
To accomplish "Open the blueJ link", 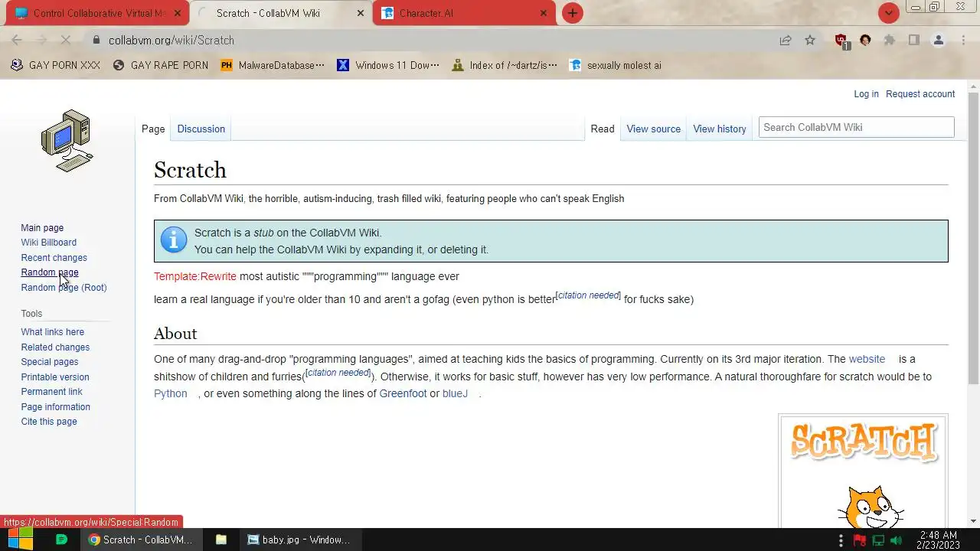I will coord(455,393).
